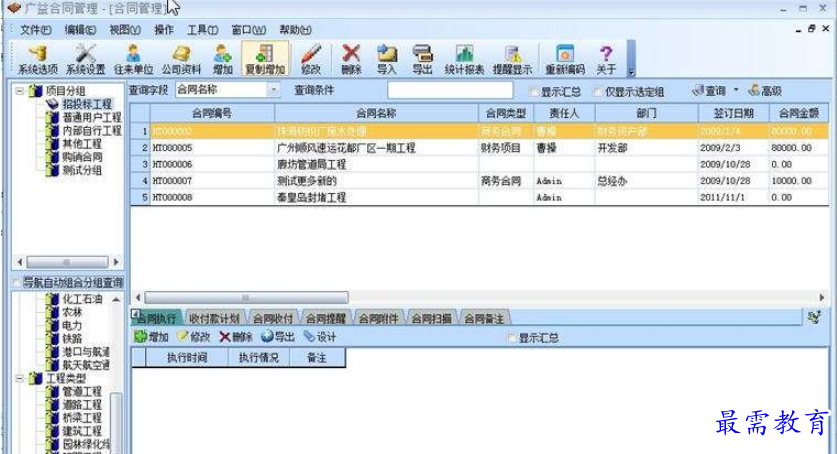Switch to the 合同扫描 tab
The height and width of the screenshot is (454, 837).
pos(431,318)
